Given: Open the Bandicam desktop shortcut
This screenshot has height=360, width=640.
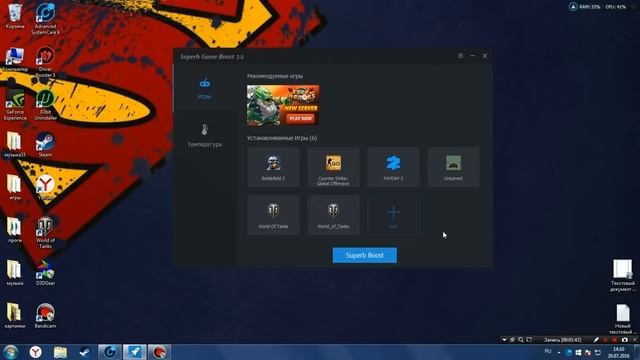Looking at the screenshot, I should pyautogui.click(x=45, y=316).
